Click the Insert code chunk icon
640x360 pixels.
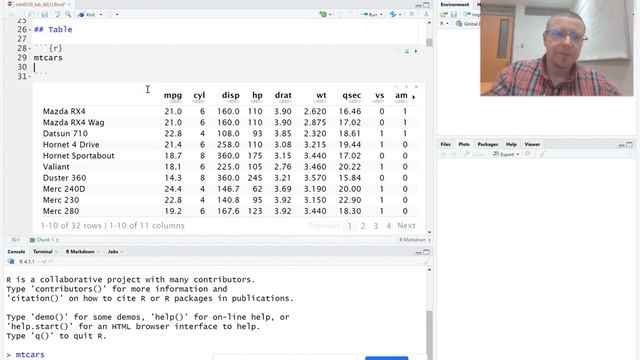click(324, 15)
